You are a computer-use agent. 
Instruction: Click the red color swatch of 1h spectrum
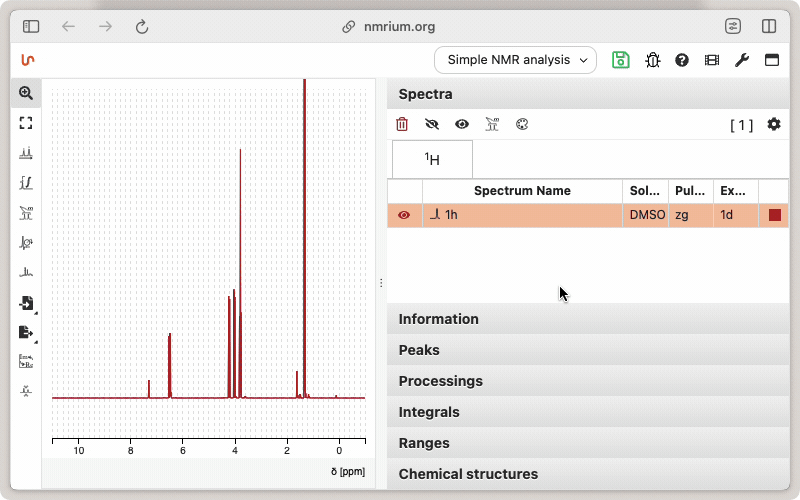coord(775,215)
